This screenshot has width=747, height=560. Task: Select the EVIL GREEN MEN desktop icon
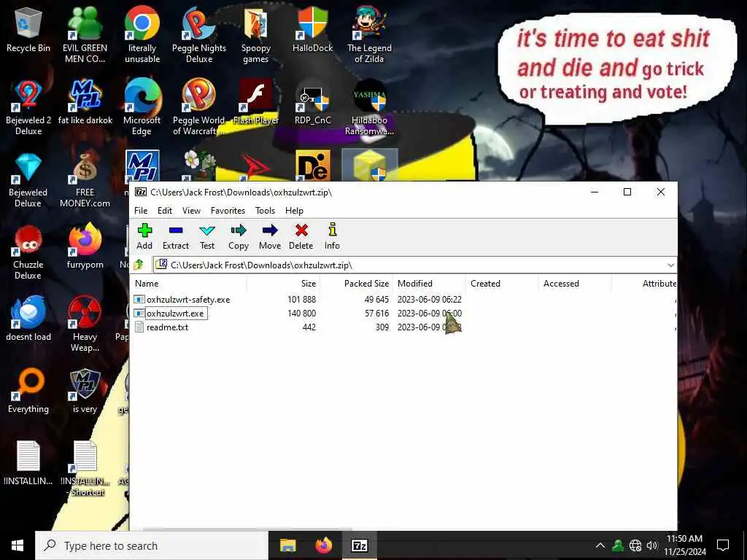[85, 35]
